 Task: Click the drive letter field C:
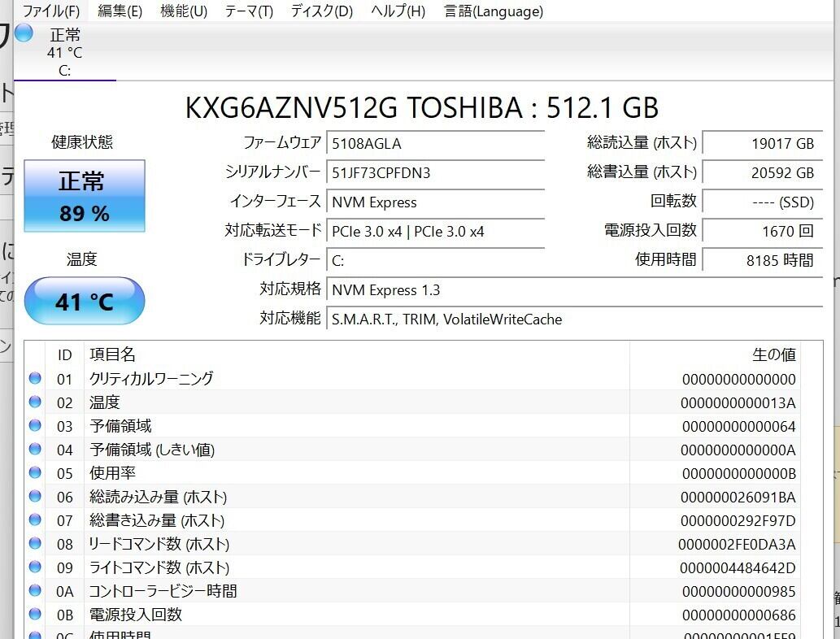point(435,261)
